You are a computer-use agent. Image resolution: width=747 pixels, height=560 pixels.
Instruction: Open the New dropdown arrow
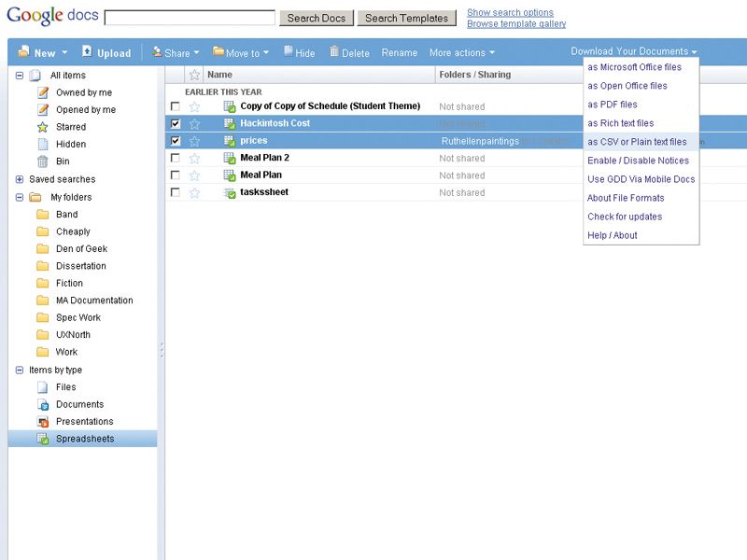tap(64, 53)
